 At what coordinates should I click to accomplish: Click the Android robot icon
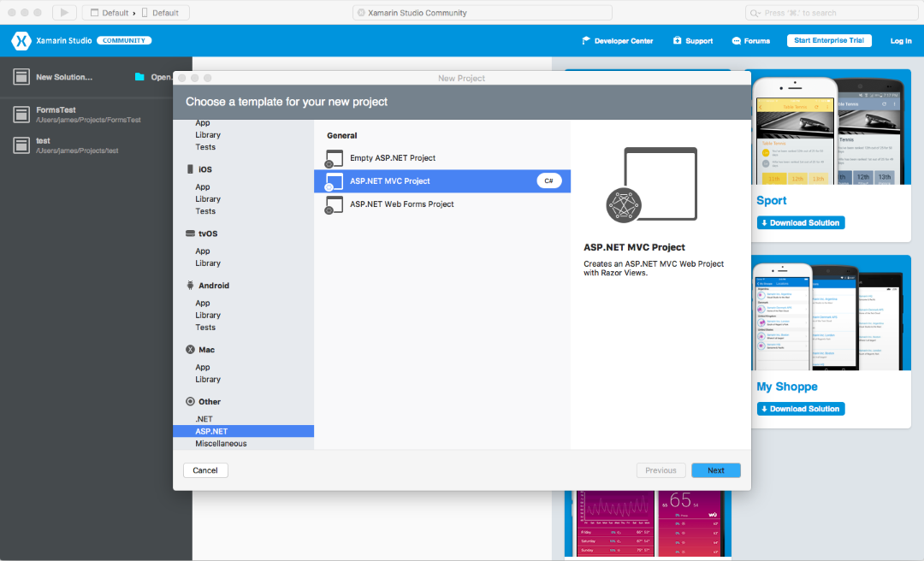[190, 286]
